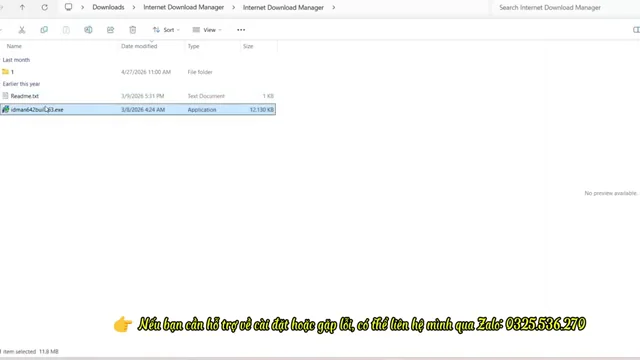Image resolution: width=640 pixels, height=360 pixels.
Task: Navigate to first Internet Download Manager breadcrumb
Action: coord(184,7)
